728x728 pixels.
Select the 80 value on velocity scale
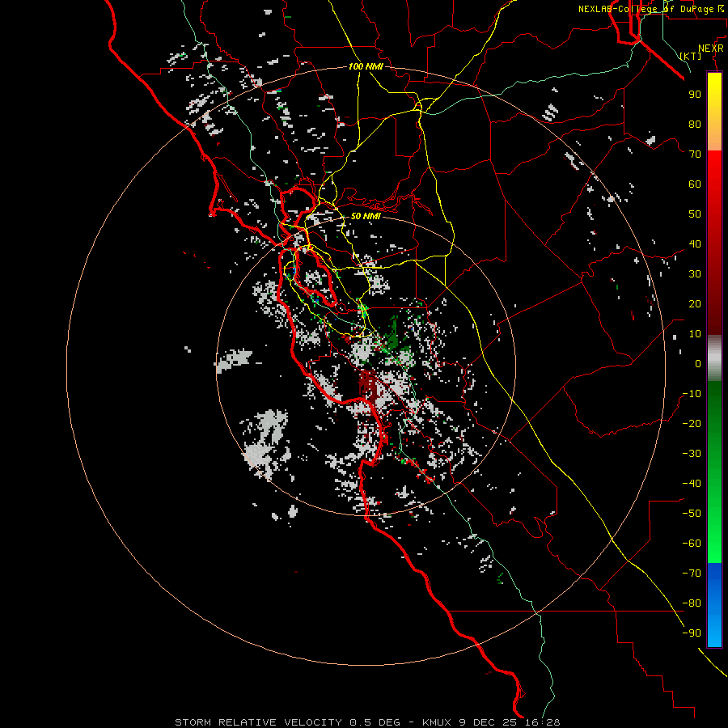(x=695, y=124)
